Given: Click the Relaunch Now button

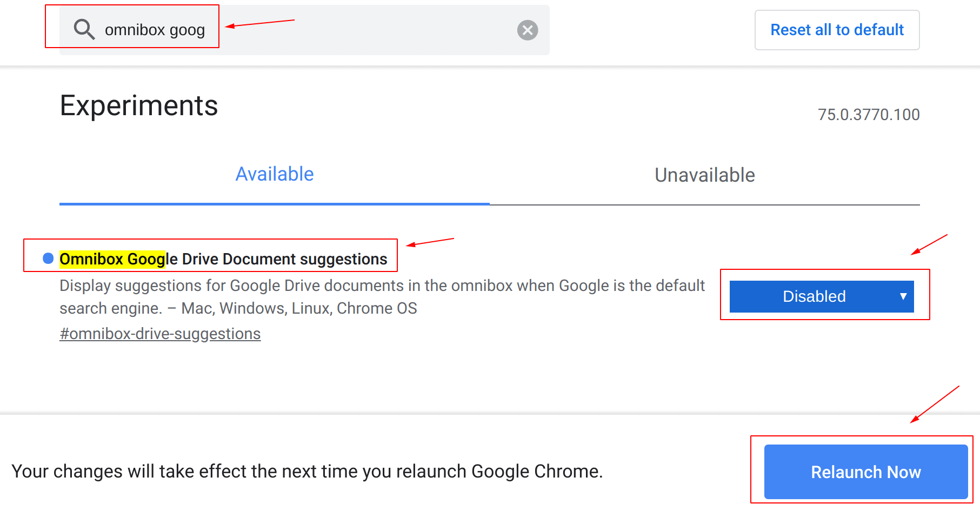Looking at the screenshot, I should (x=866, y=472).
